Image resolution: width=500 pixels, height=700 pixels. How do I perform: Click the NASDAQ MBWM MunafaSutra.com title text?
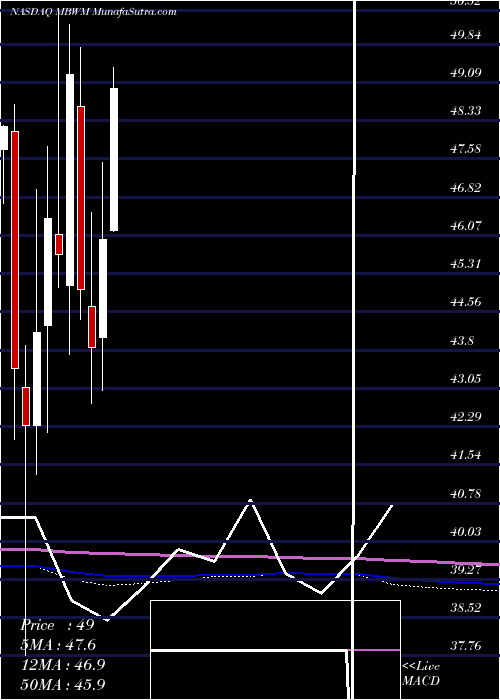pyautogui.click(x=93, y=12)
